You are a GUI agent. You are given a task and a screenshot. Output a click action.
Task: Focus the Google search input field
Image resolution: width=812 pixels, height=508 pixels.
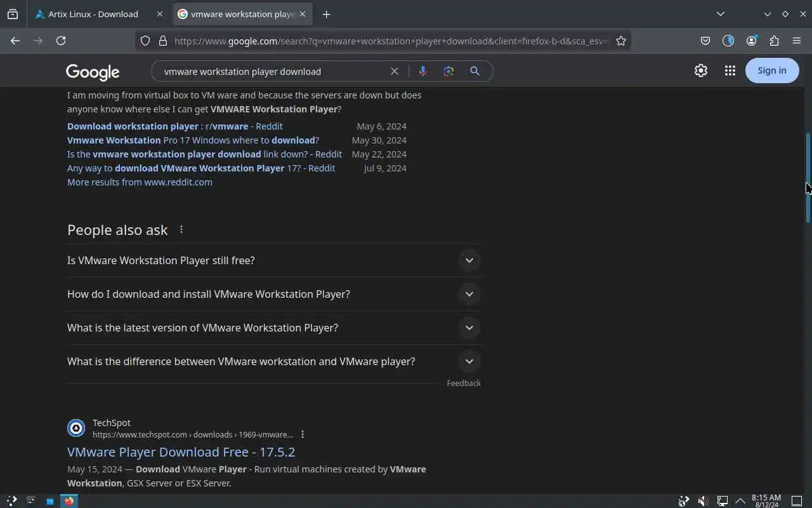click(273, 71)
